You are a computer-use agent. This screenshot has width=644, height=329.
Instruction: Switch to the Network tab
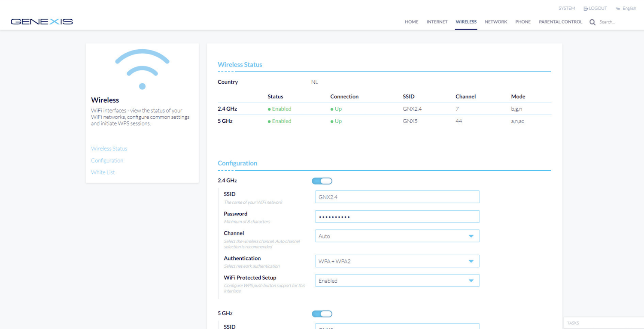tap(496, 22)
